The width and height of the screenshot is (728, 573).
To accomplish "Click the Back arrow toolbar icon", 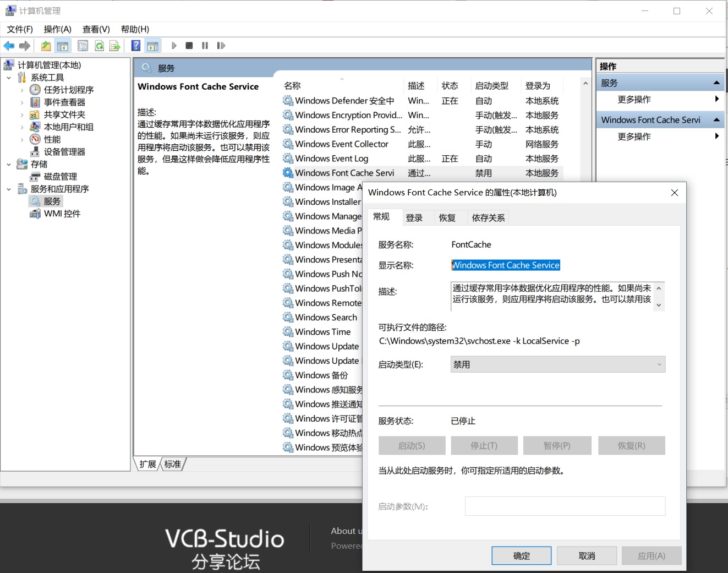I will coord(9,46).
